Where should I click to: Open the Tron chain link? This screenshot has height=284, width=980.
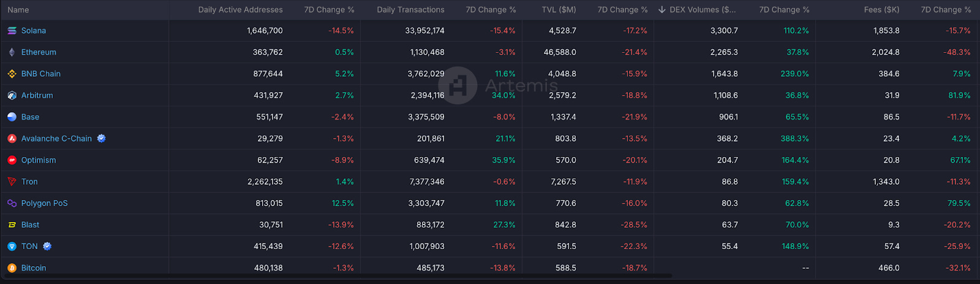pos(29,182)
